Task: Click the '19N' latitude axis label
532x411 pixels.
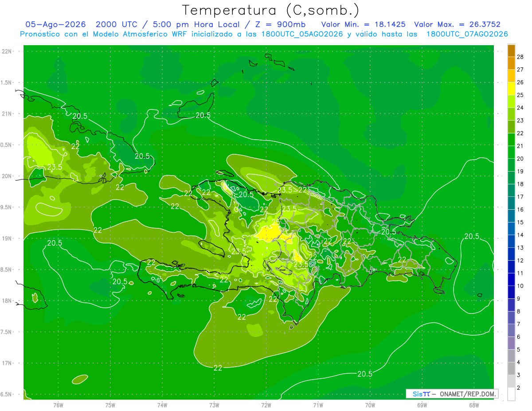Action: pyautogui.click(x=7, y=239)
